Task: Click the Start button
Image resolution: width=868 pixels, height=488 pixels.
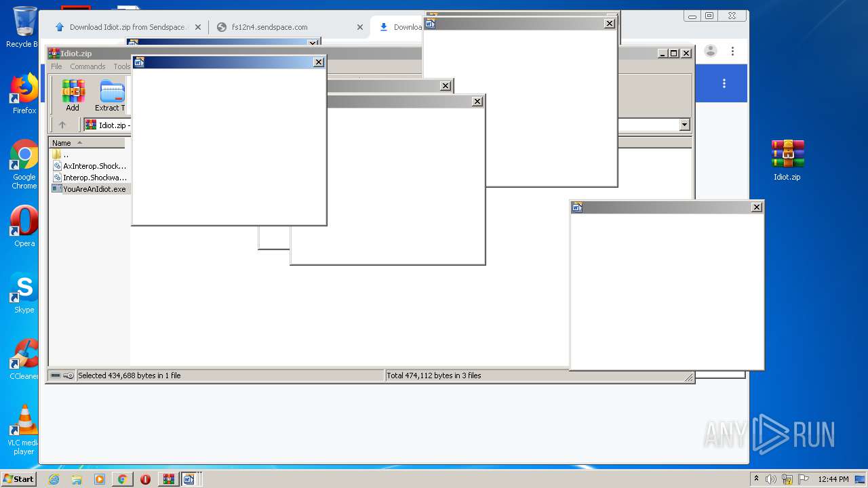Action: (19, 479)
